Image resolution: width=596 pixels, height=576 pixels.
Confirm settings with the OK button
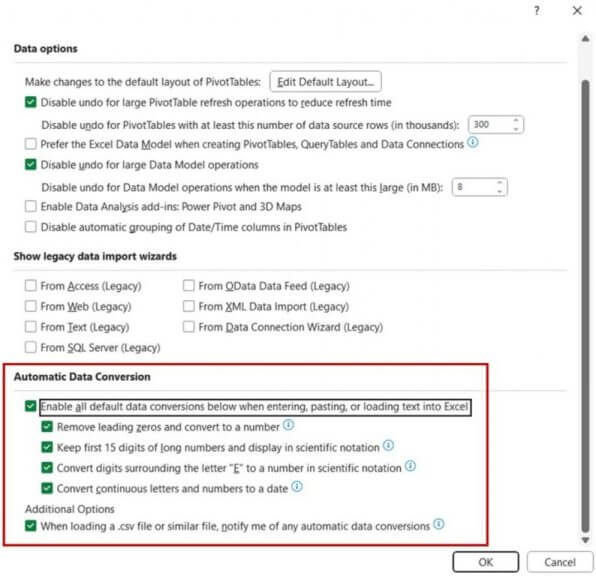485,562
